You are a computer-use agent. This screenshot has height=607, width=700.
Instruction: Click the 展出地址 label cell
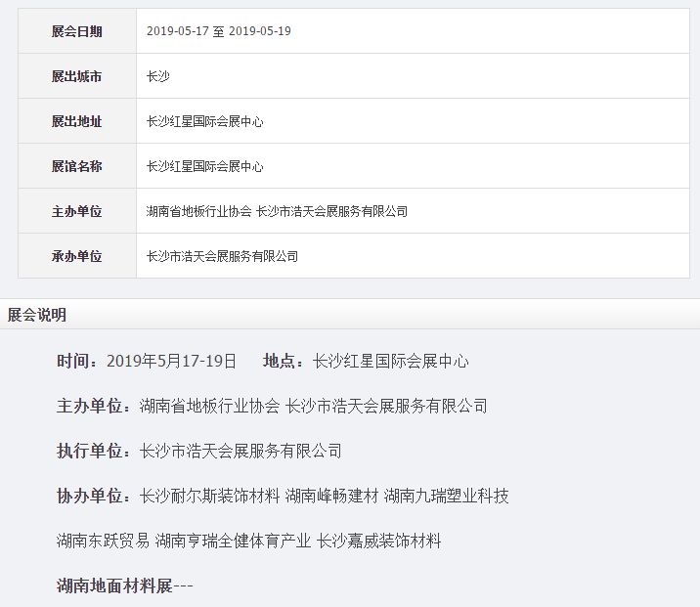[77, 121]
